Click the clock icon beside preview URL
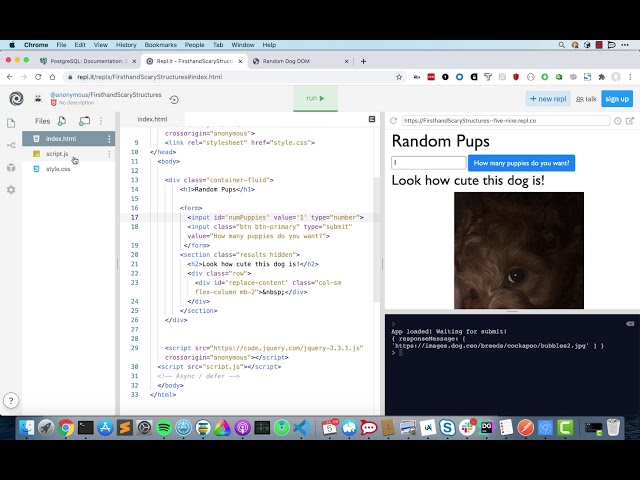Screen dimensions: 640x480 click(x=618, y=121)
